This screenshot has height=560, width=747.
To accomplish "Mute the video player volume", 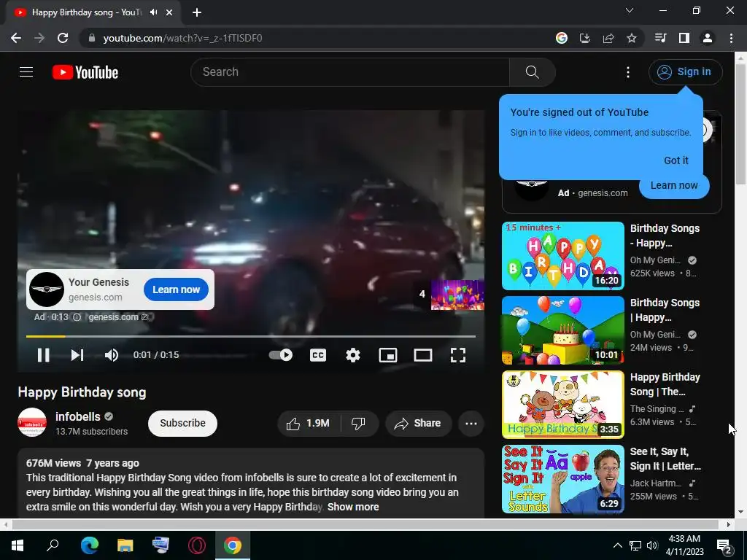I will (x=112, y=355).
